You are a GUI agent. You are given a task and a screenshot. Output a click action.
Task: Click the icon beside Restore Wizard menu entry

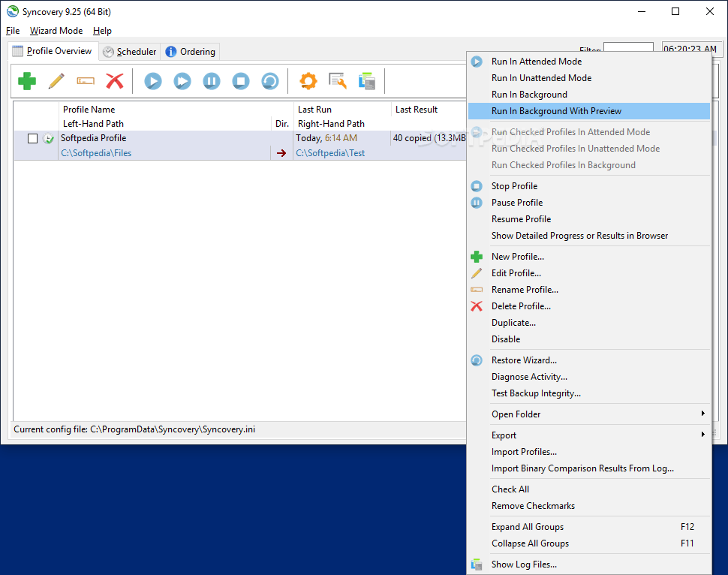(477, 360)
